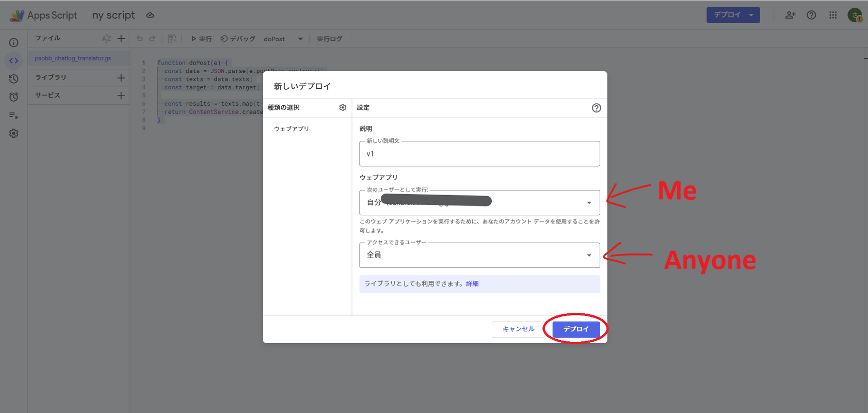
Task: Open the Executions list icon in sidebar
Action: (14, 115)
